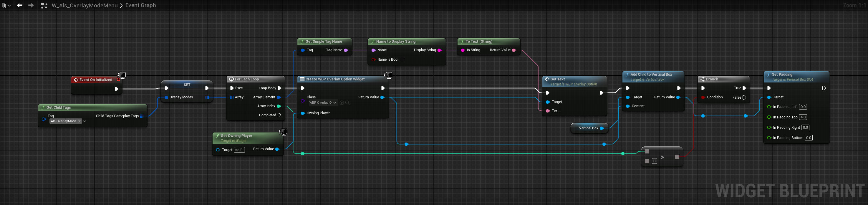Click Content pin on Add Child to Vertical Box

[628, 106]
